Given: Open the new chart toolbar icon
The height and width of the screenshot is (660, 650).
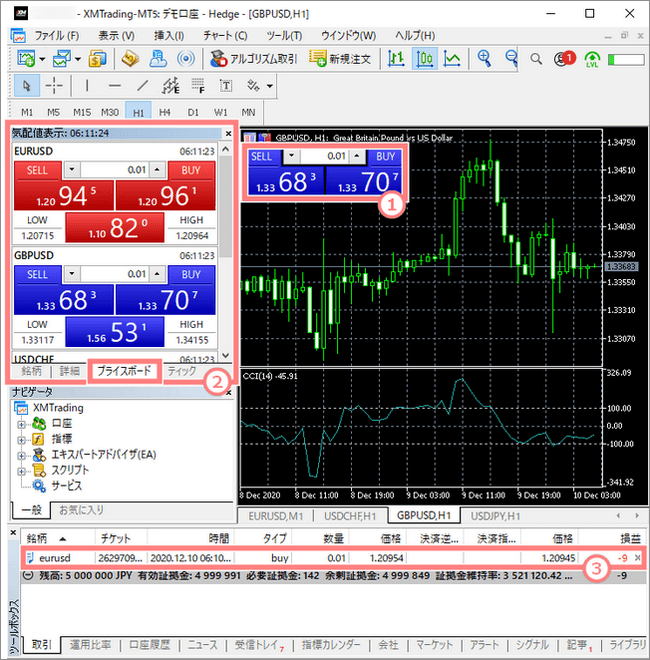Looking at the screenshot, I should pyautogui.click(x=26, y=59).
